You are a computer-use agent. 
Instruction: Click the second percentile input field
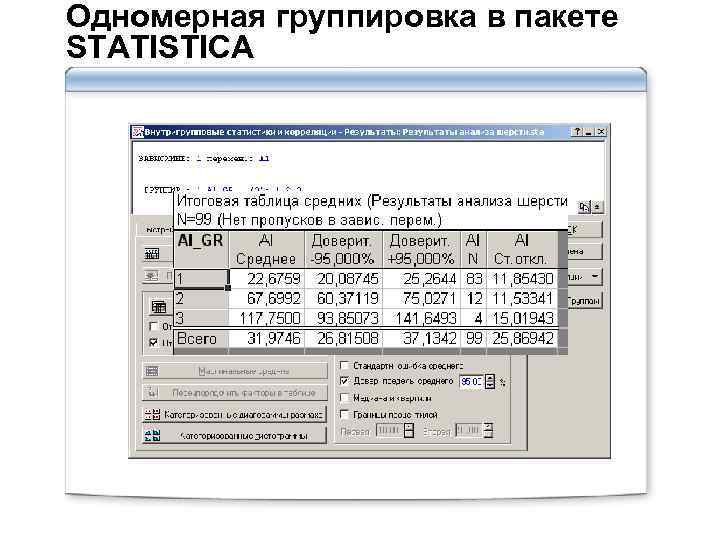click(x=469, y=430)
